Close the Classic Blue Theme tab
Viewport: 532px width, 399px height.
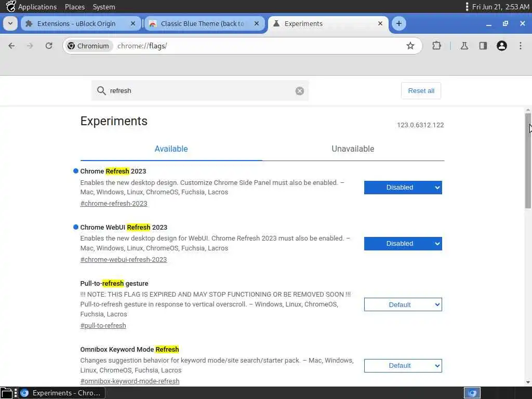[x=257, y=23]
